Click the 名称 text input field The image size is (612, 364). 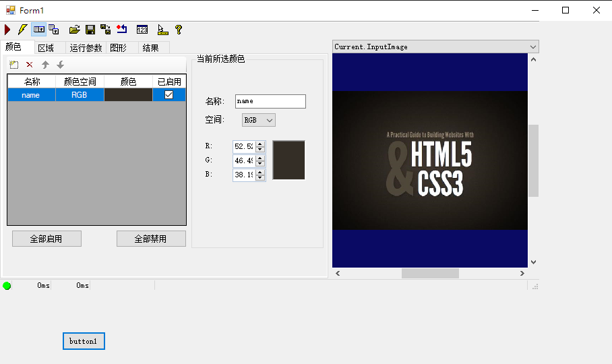(x=270, y=101)
